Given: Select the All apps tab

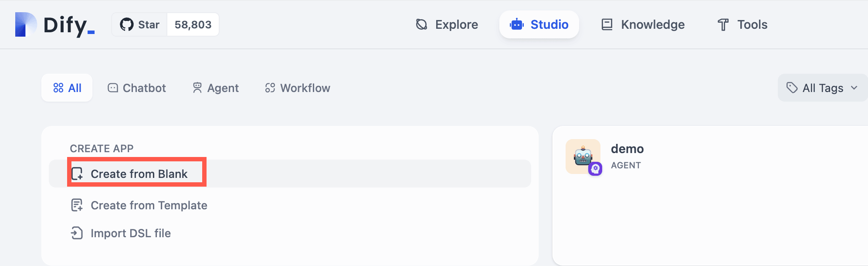Looking at the screenshot, I should (67, 88).
